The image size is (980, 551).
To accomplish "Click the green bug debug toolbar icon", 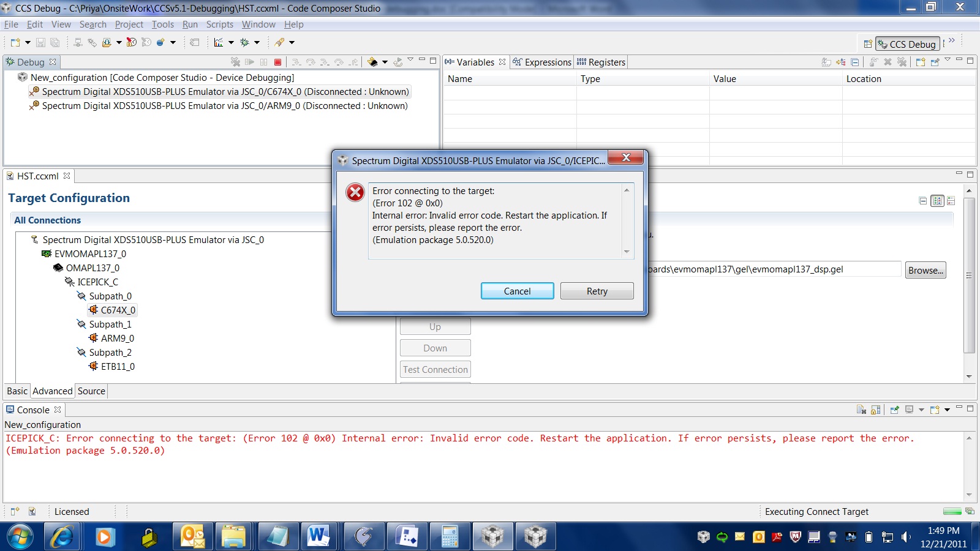I will 244,42.
